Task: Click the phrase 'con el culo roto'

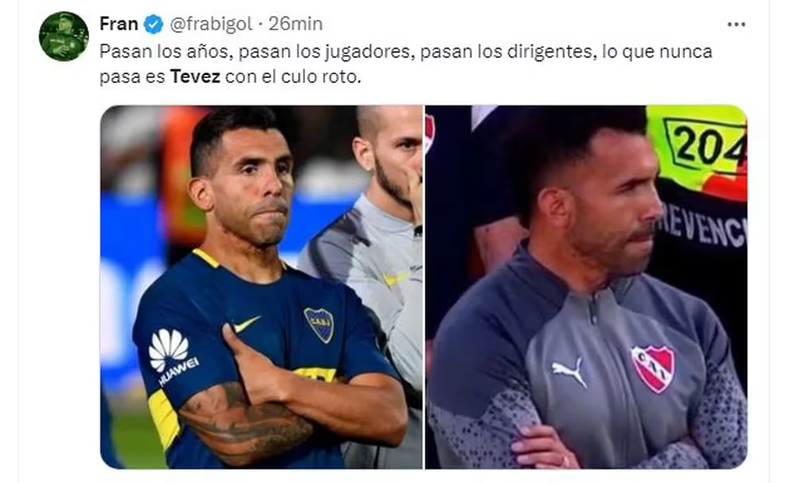Action: pyautogui.click(x=293, y=77)
